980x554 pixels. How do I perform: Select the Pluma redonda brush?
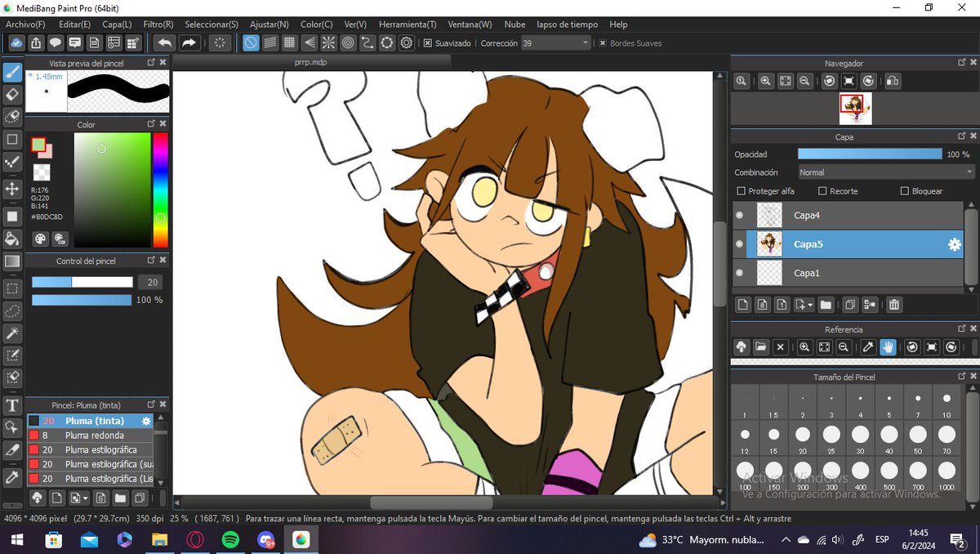pyautogui.click(x=91, y=436)
